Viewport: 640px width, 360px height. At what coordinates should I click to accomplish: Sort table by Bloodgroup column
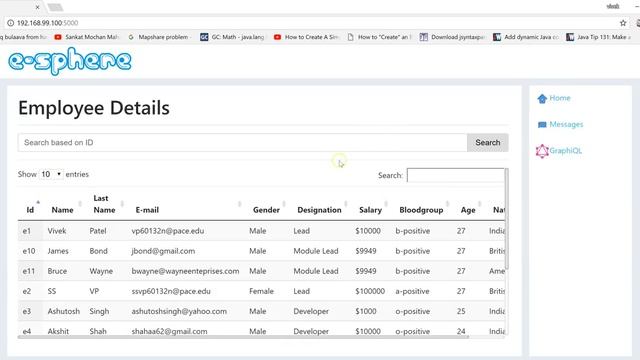coord(421,210)
